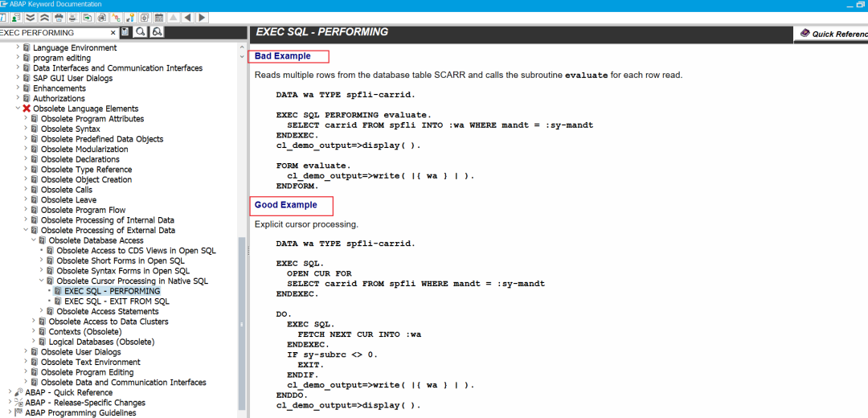This screenshot has width=868, height=418.
Task: Open Obsolete Access to Data Clusters
Action: click(108, 321)
